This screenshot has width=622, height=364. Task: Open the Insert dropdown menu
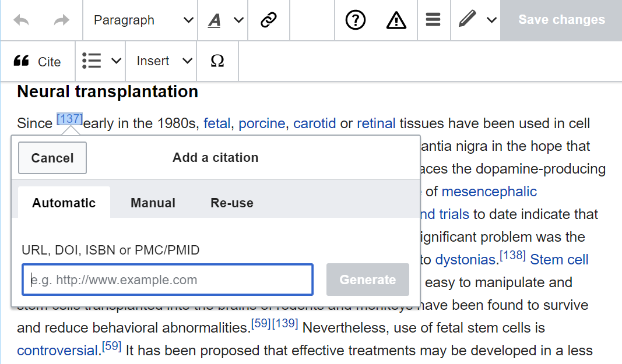pos(161,61)
